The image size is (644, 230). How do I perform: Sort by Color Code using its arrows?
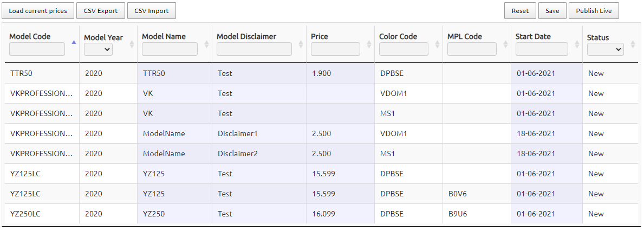coord(437,44)
